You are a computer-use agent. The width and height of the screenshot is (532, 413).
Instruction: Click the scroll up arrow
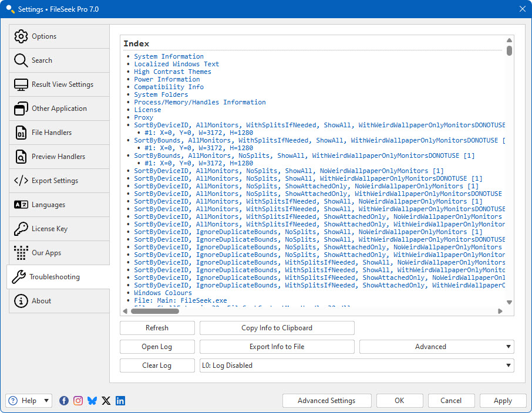click(509, 40)
